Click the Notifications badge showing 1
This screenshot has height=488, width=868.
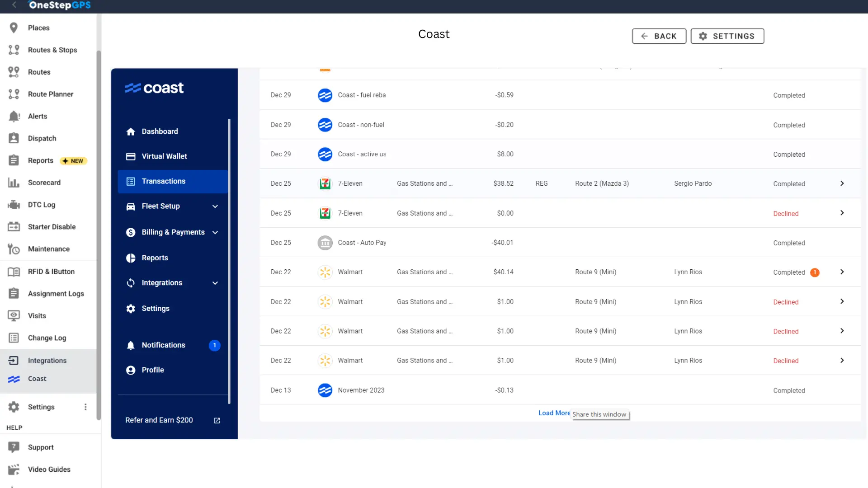click(215, 345)
